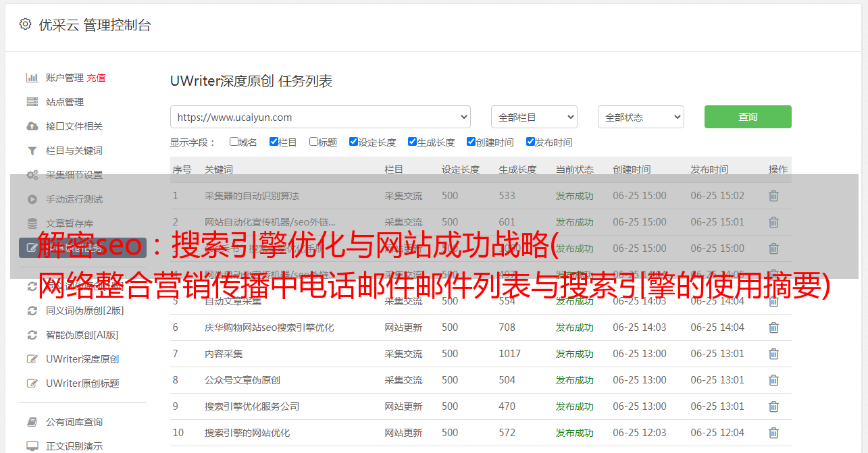Click 网站更新 column cell in row 9

(403, 406)
